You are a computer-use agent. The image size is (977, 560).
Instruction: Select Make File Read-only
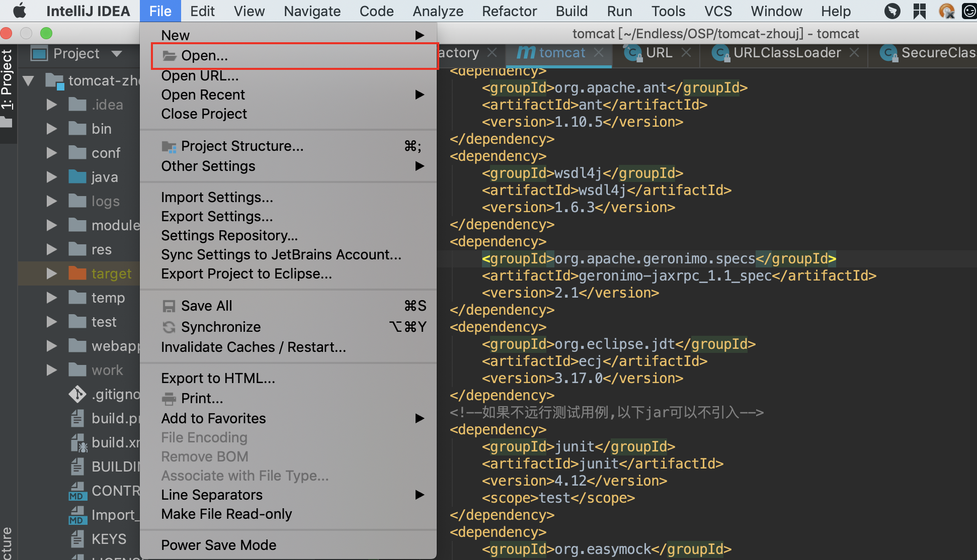(x=289, y=514)
